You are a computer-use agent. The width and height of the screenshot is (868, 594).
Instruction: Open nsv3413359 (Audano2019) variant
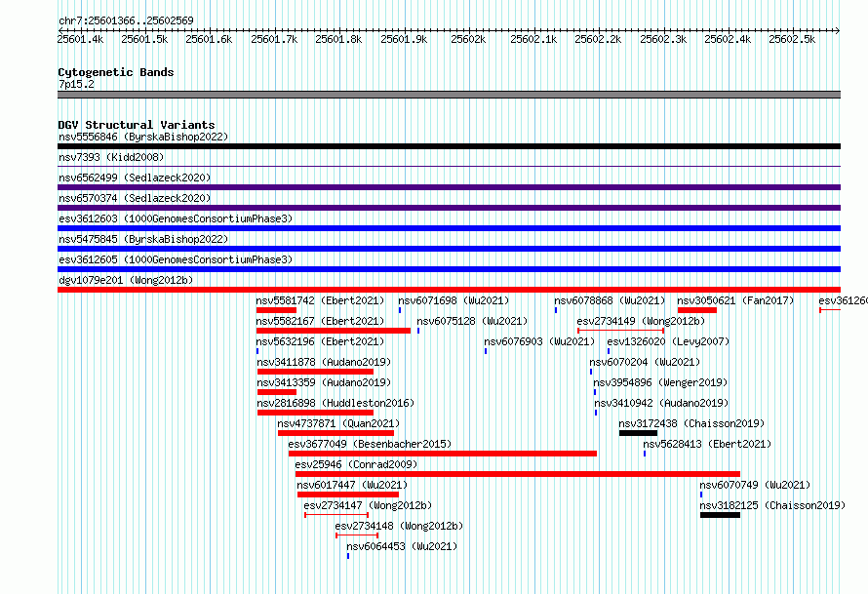324,382
